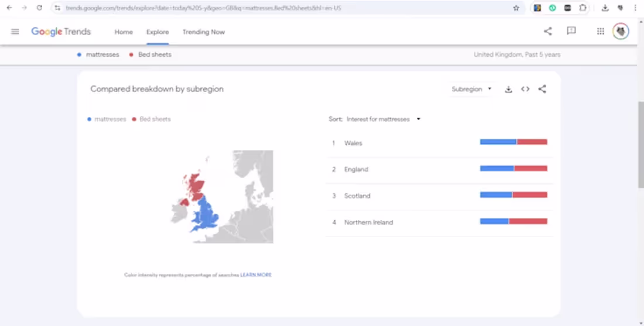Select Northern Ireland in the ranking list
The image size is (644, 326).
tap(368, 222)
